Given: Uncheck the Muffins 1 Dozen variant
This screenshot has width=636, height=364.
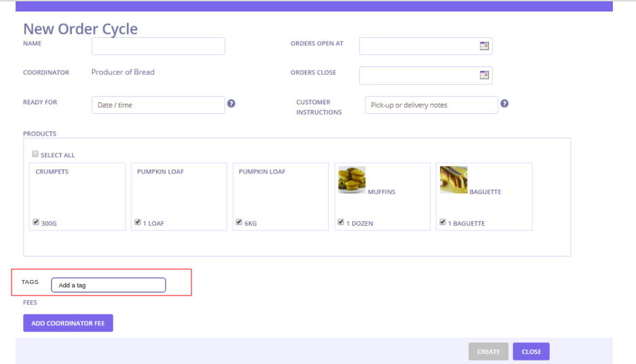Looking at the screenshot, I should tap(341, 222).
